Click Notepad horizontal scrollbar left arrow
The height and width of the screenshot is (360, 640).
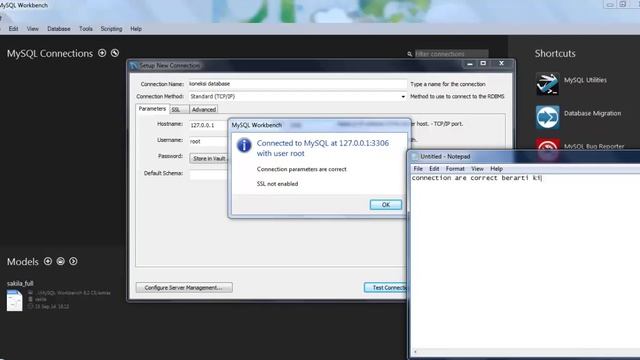(416, 352)
